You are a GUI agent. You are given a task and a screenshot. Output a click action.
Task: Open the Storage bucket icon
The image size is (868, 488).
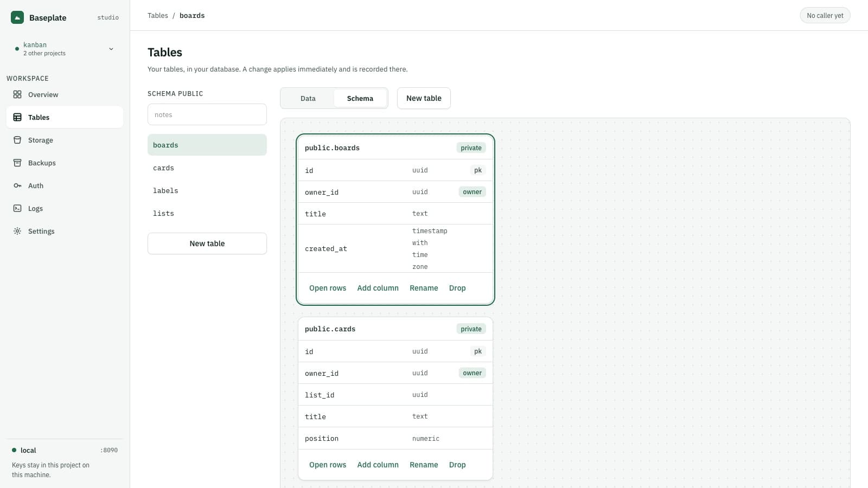pos(17,140)
